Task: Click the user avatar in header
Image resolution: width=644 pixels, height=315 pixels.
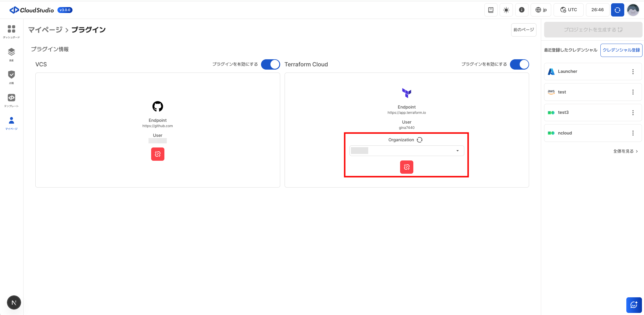Action: (x=633, y=10)
